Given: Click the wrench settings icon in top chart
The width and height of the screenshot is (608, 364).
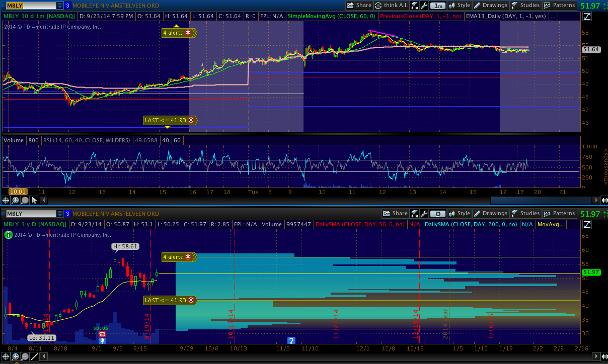Looking at the screenshot, I should coord(424,6).
